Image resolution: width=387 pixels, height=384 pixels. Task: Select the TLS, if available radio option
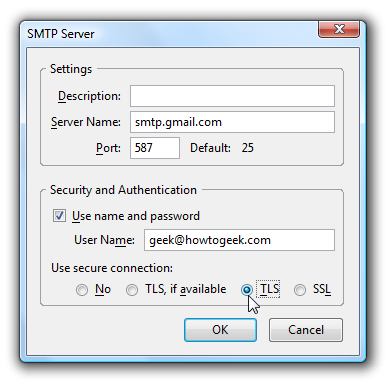tap(132, 290)
